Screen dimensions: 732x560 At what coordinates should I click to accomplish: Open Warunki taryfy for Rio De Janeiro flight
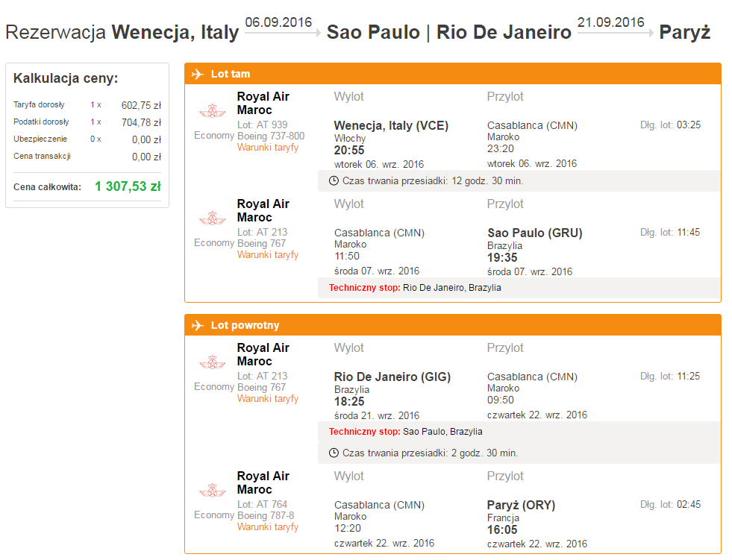(267, 398)
